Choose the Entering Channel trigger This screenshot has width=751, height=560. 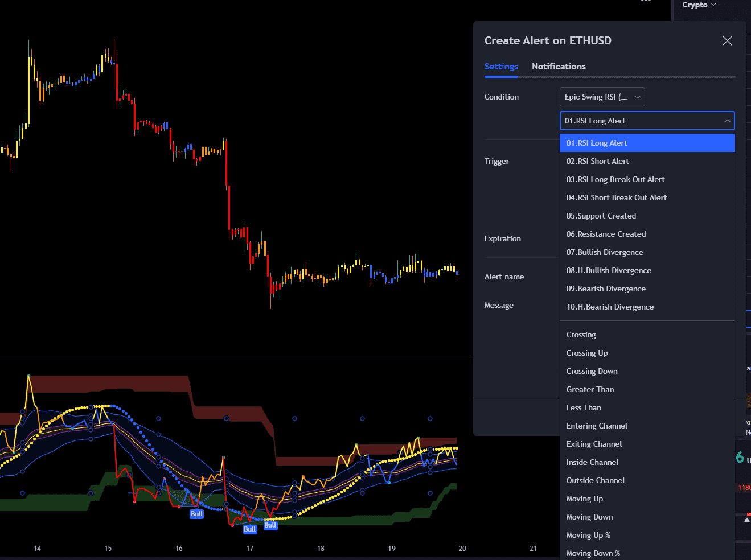pos(597,426)
